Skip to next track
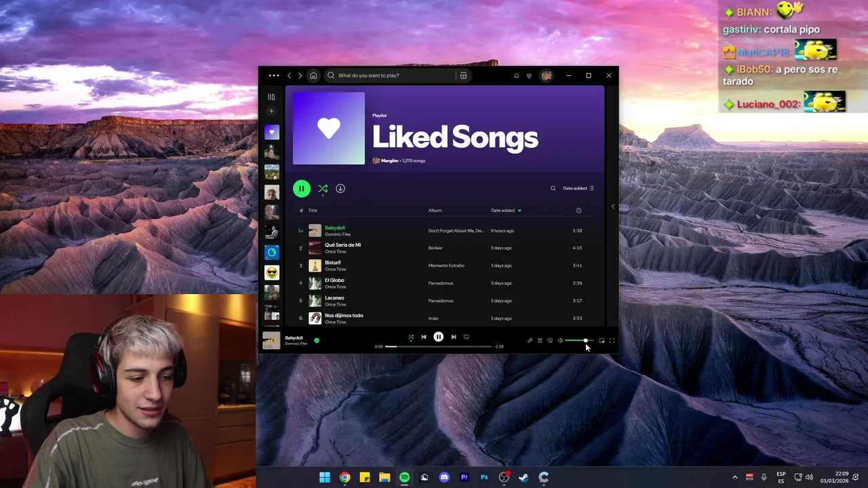This screenshot has height=488, width=868. click(454, 337)
